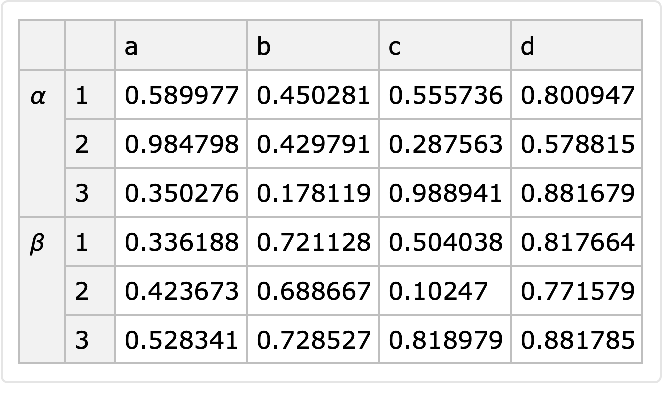The height and width of the screenshot is (416, 664).
Task: Click cell containing 0.450281
Action: point(313,96)
